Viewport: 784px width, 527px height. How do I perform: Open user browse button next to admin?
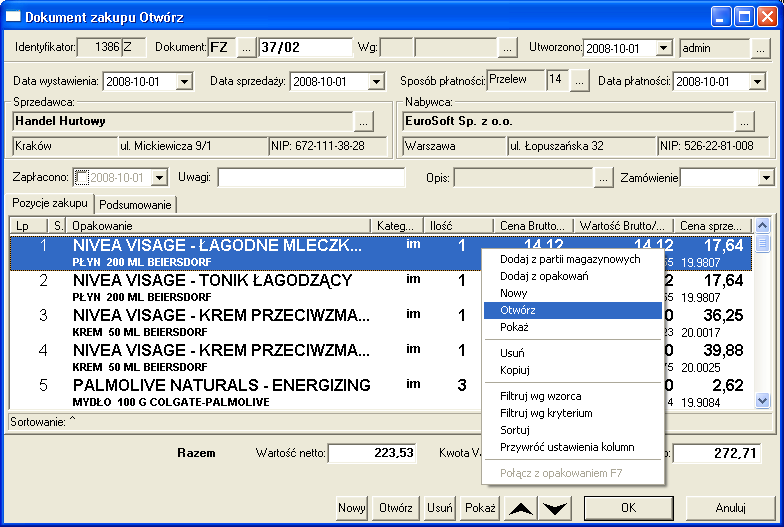pyautogui.click(x=760, y=48)
